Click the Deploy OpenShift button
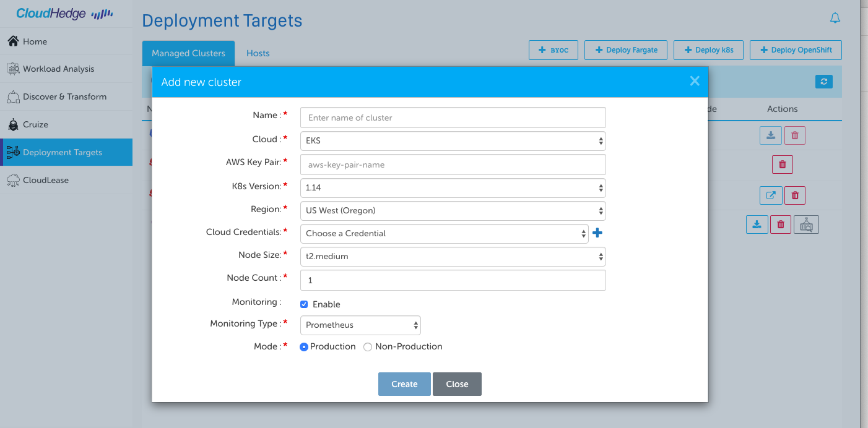 796,50
